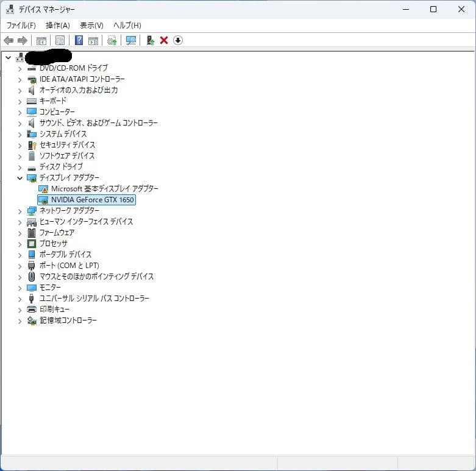Open the 操作(A) menu

tap(58, 26)
